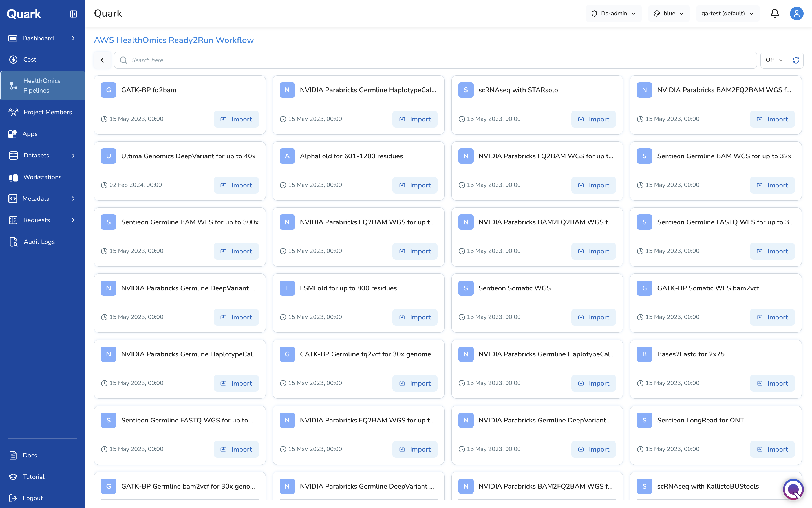The image size is (812, 508).
Task: Open the user profile avatar
Action: pos(796,14)
